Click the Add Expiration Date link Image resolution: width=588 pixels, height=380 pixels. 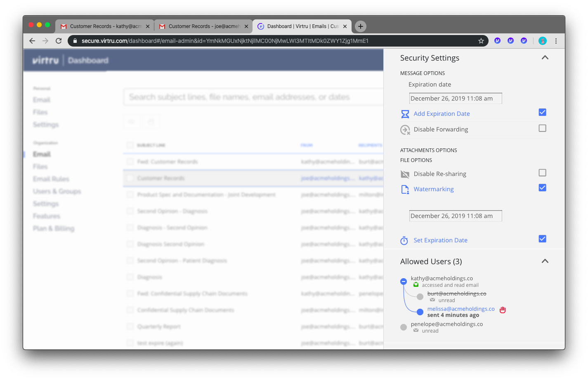pos(442,114)
